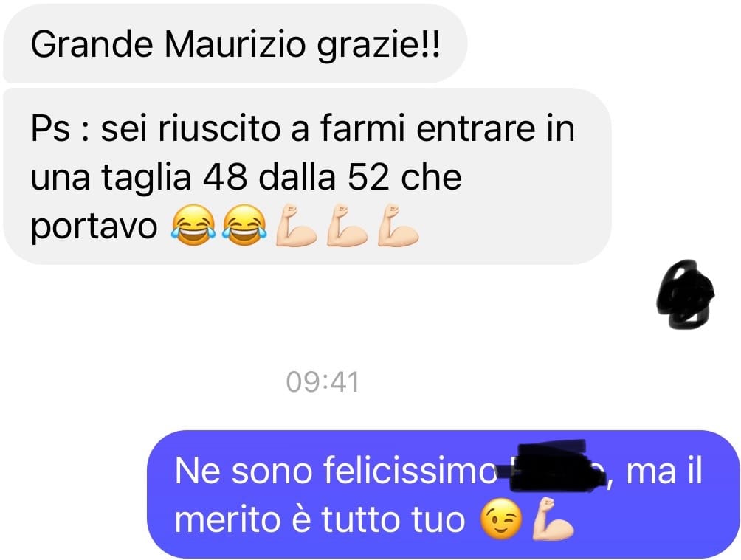
Task: Click the 'ma il' text in reply
Action: (664, 471)
